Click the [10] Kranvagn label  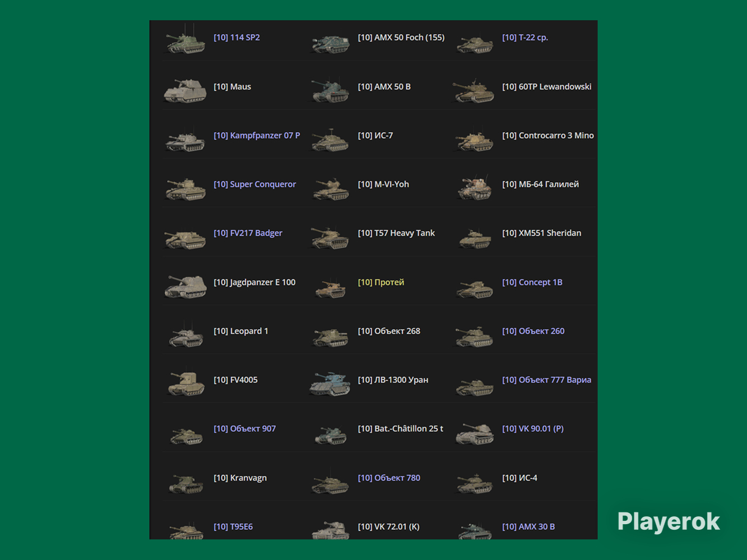[x=240, y=478]
